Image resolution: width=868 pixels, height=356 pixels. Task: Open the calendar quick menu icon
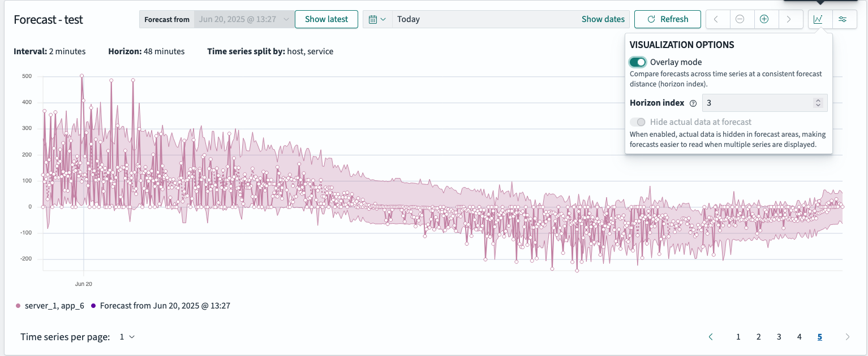[377, 19]
